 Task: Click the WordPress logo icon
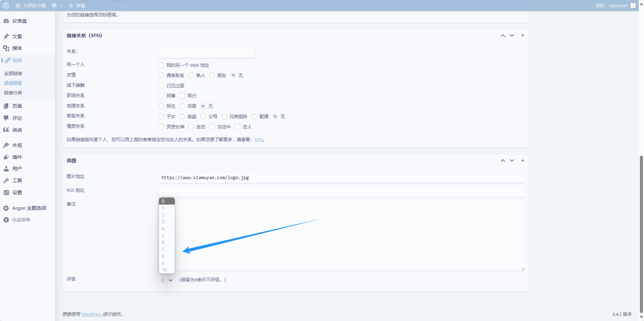pyautogui.click(x=6, y=6)
